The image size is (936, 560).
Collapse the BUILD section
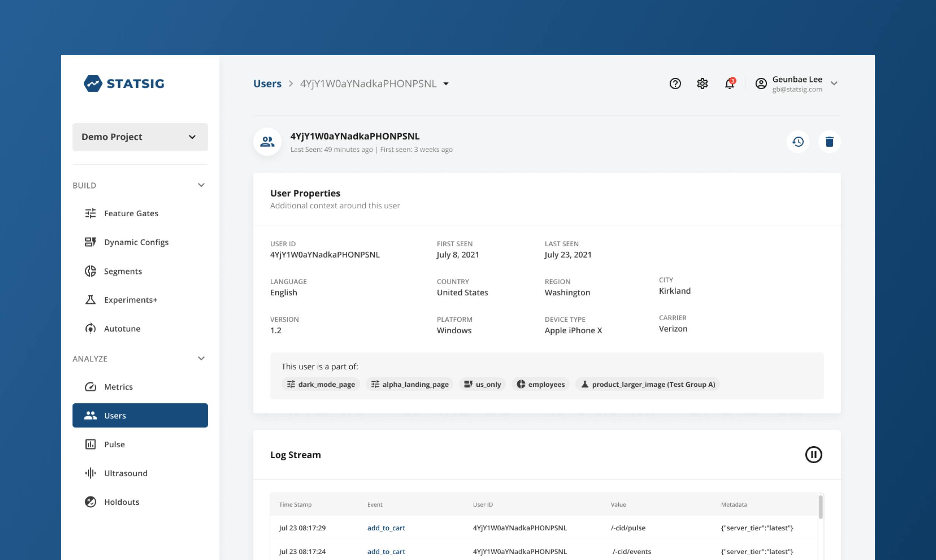coord(201,185)
